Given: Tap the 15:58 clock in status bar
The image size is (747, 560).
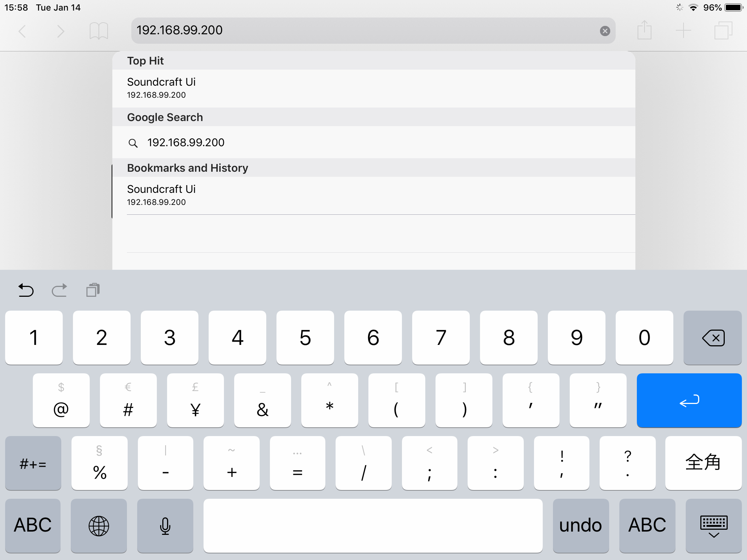Looking at the screenshot, I should point(16,7).
